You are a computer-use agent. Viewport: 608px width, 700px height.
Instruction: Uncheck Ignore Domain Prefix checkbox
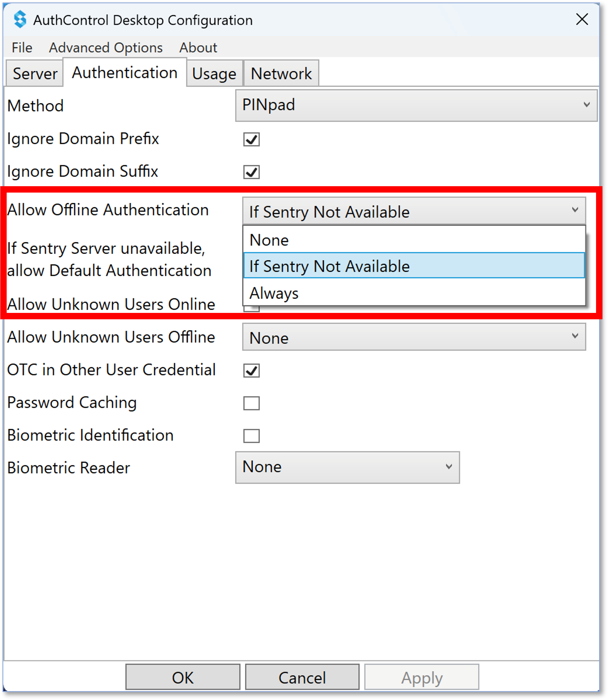pyautogui.click(x=251, y=139)
